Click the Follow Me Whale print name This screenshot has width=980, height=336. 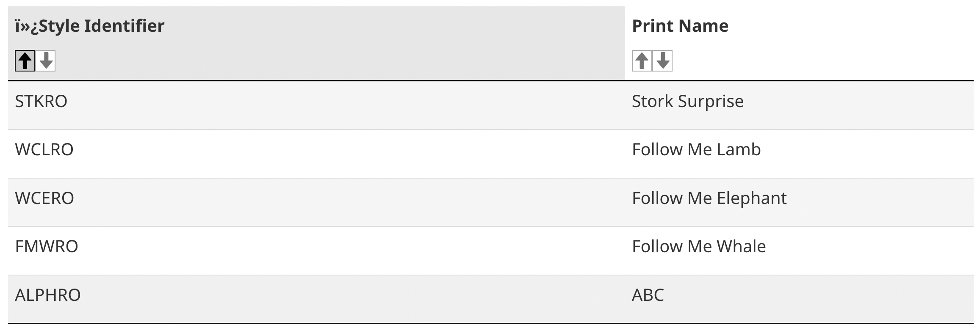pyautogui.click(x=699, y=247)
